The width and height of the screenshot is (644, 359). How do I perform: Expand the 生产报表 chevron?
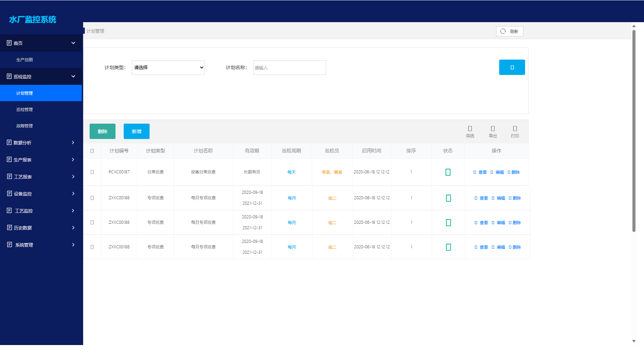(x=73, y=159)
